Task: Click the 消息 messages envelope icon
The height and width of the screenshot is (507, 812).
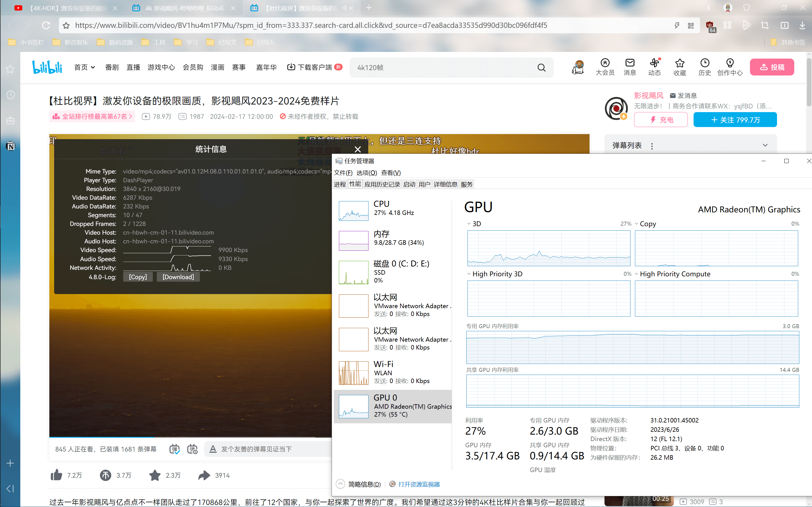Action: tap(630, 63)
